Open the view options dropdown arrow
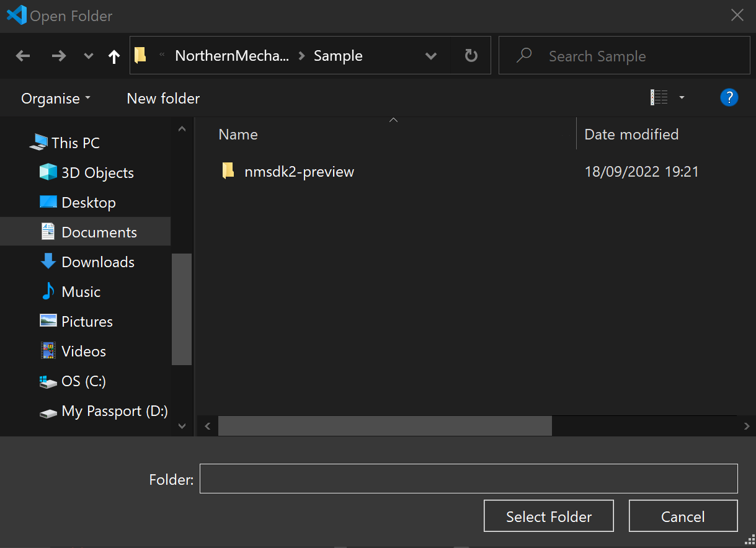Screen dimensions: 756x548 click(681, 97)
